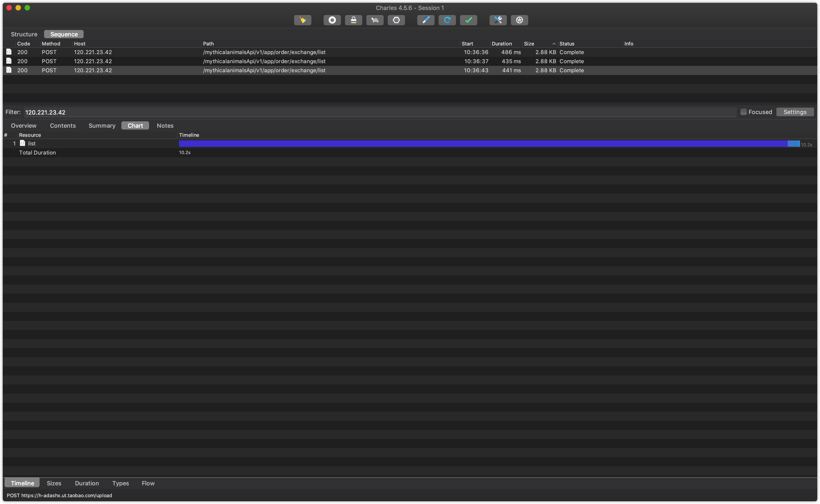The image size is (820, 504).
Task: Select the request started at 10:36:37
Action: pos(264,61)
